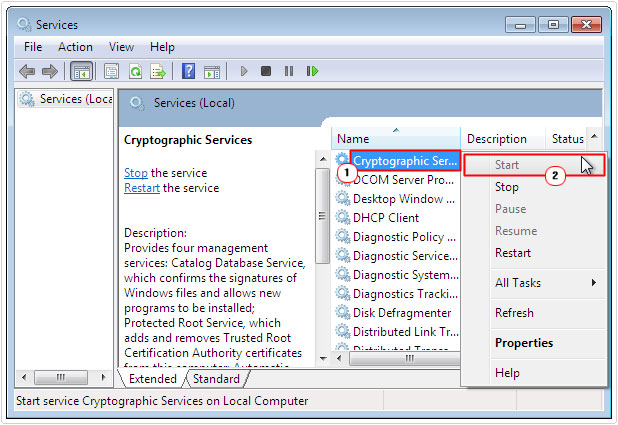Toggle the Show/Hide Console Tree icon

pyautogui.click(x=82, y=71)
